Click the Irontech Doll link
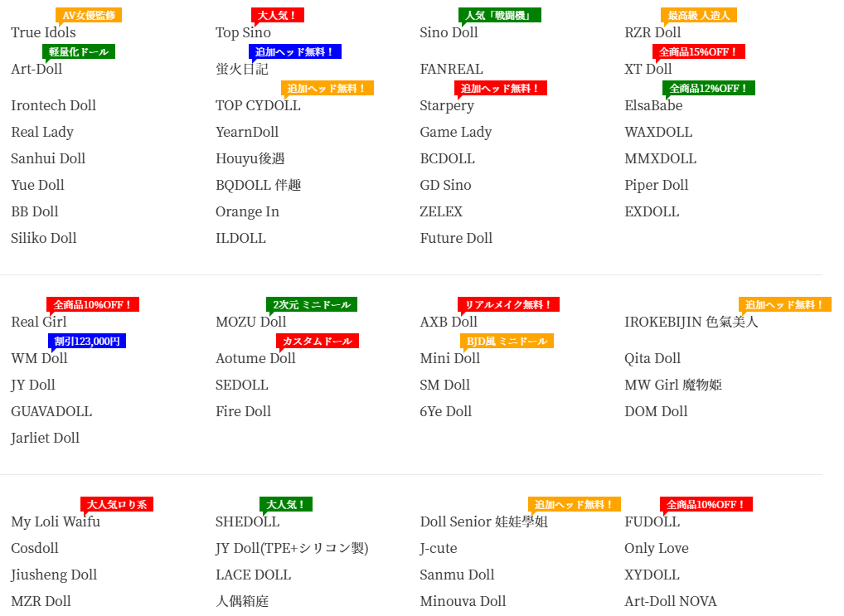Screen dimensions: 844x616 pos(53,105)
